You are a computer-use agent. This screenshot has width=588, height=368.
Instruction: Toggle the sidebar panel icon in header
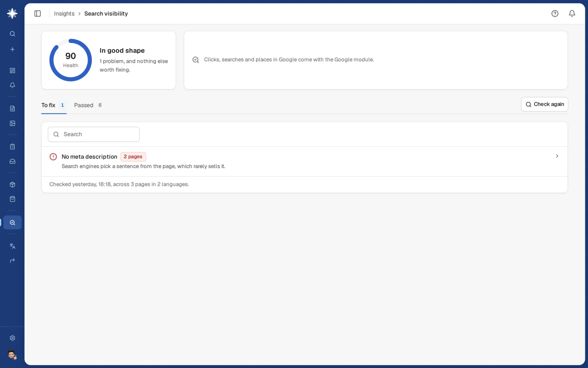[38, 13]
